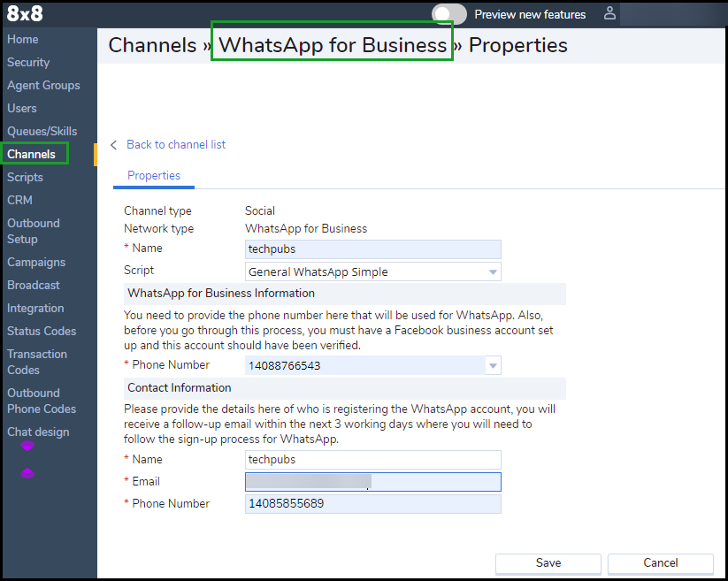Open the Script dropdown arrow
Image resolution: width=728 pixels, height=581 pixels.
coord(493,272)
